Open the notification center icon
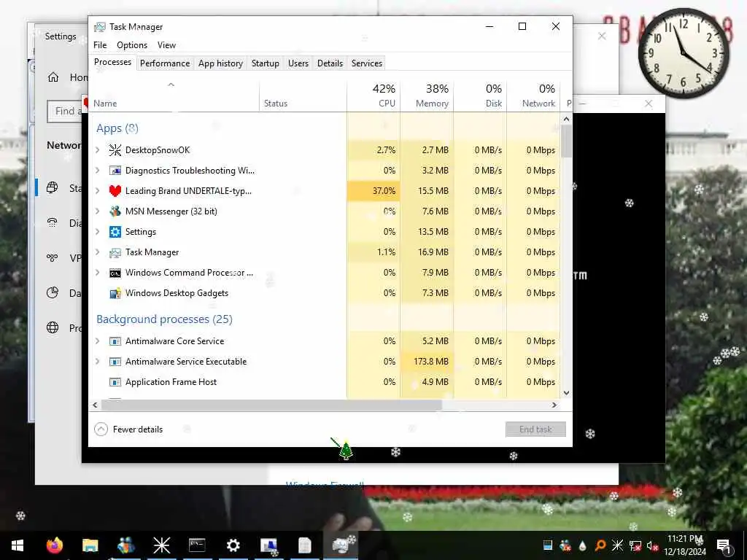Image resolution: width=747 pixels, height=560 pixels. point(724,545)
